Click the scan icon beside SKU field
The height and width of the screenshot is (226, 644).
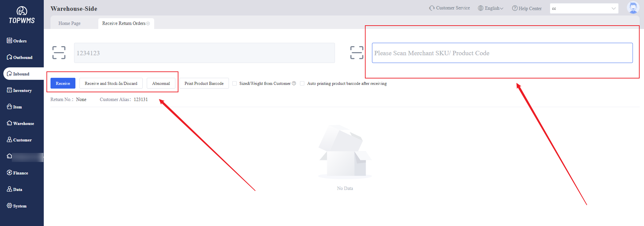(x=357, y=53)
